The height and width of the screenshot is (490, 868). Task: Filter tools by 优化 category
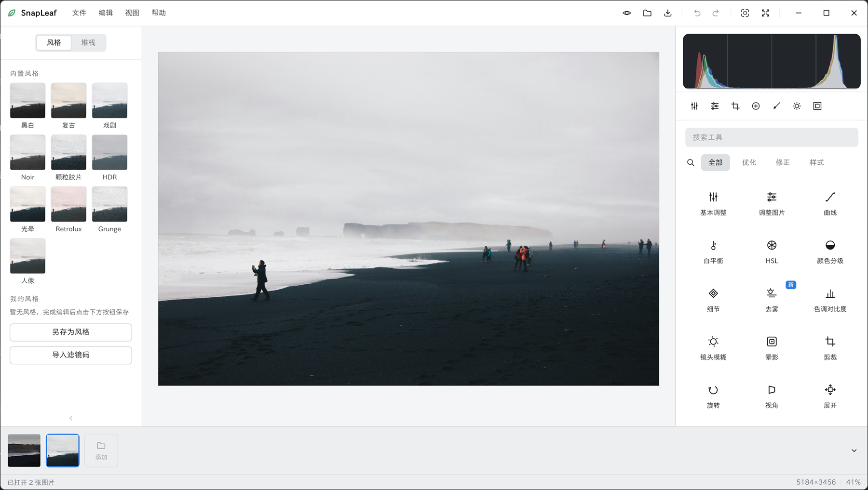749,162
